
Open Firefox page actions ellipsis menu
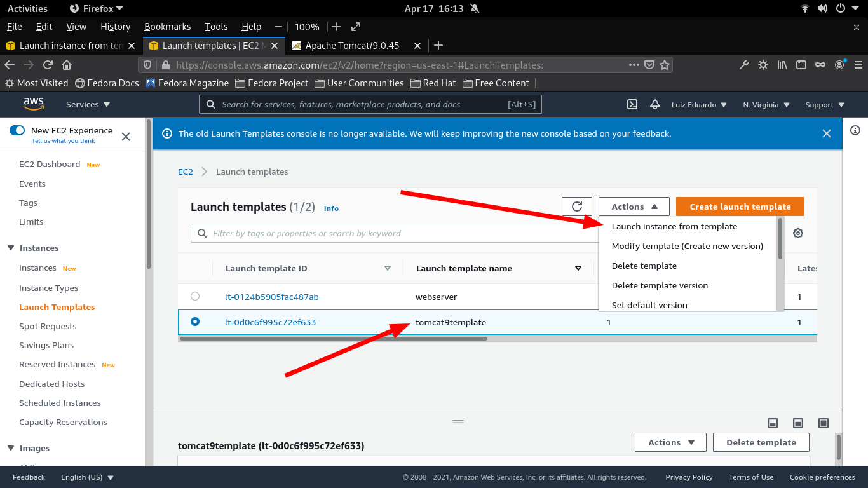(x=634, y=65)
